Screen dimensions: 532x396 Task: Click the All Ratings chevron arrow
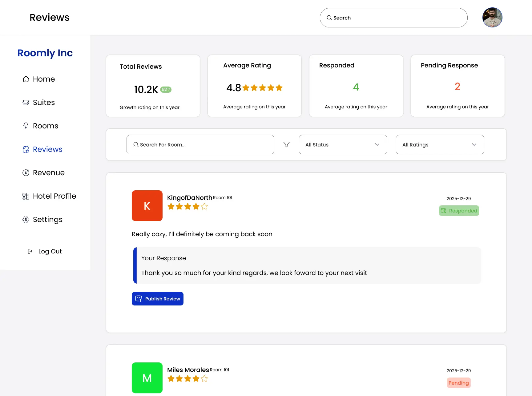tap(474, 145)
